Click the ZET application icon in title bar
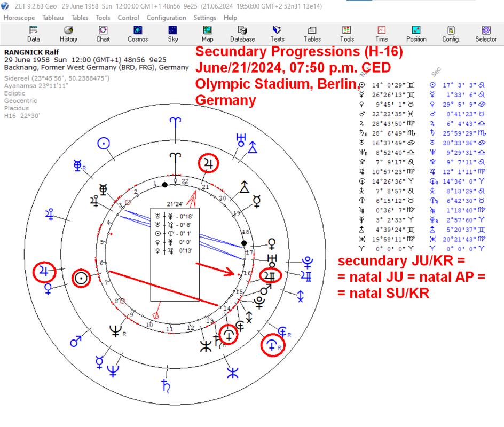Viewport: 504px width, 427px height. (x=5, y=6)
